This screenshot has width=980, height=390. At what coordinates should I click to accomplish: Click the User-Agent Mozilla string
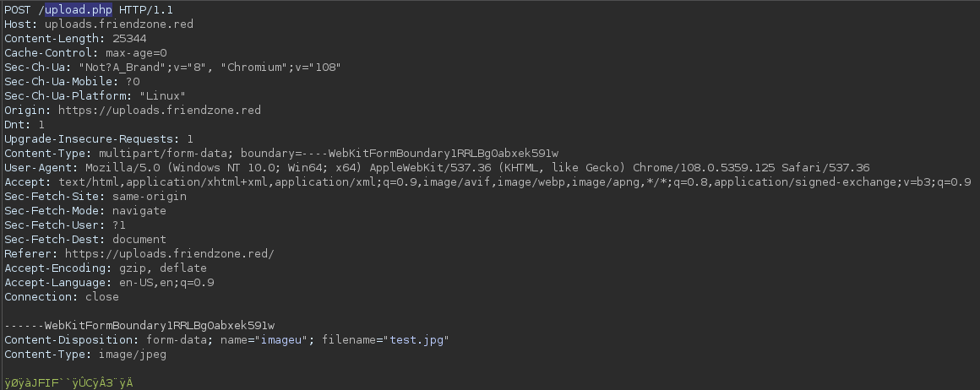click(x=477, y=168)
